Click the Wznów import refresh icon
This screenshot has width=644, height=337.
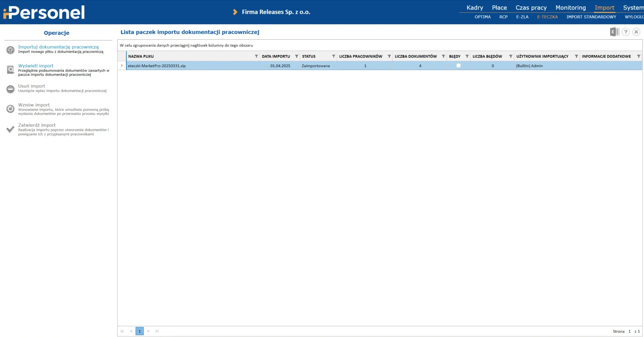10,109
